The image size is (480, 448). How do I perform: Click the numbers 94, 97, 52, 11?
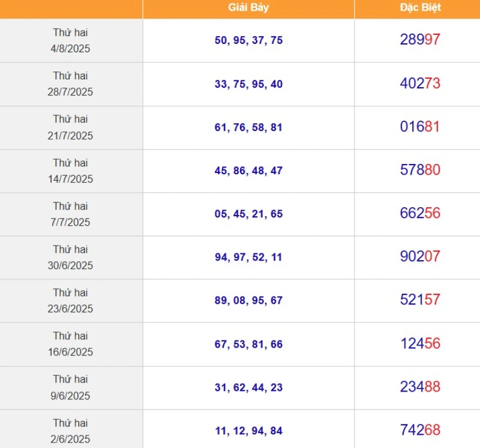(248, 257)
